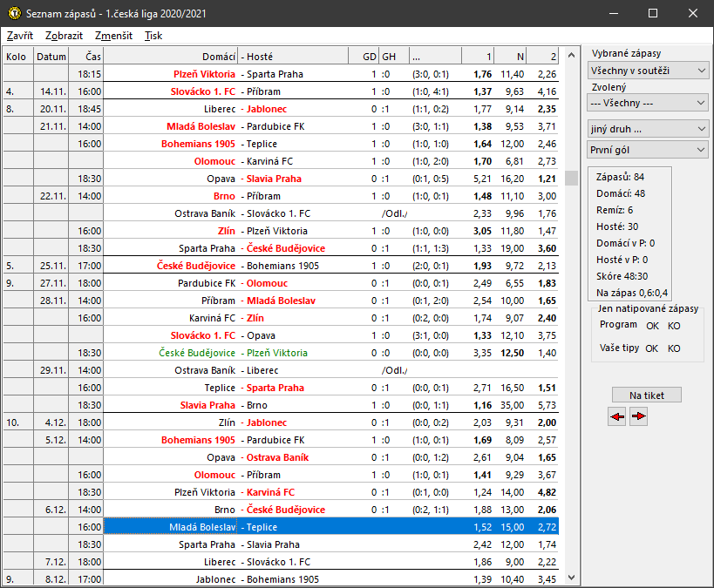Click the Domácí - Hosté column header

[226, 57]
